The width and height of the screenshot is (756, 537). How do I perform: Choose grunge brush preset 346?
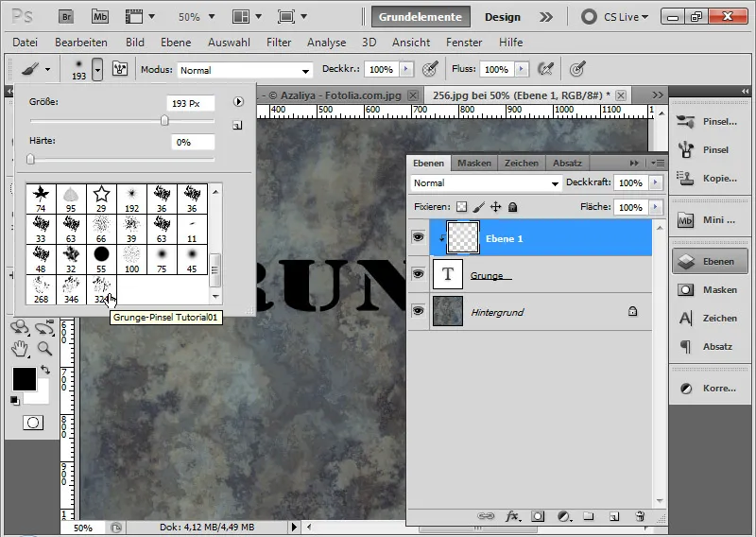[x=71, y=289]
